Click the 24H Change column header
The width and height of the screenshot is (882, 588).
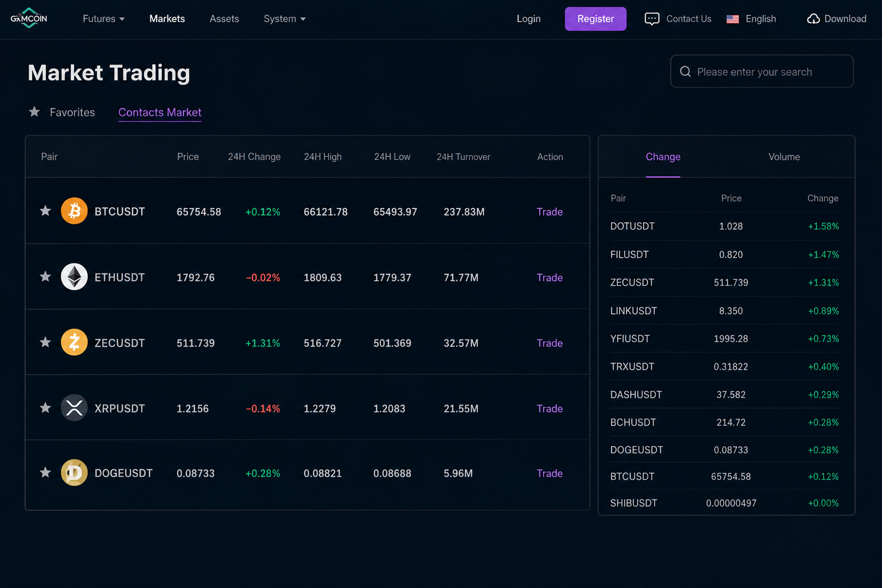(x=254, y=157)
